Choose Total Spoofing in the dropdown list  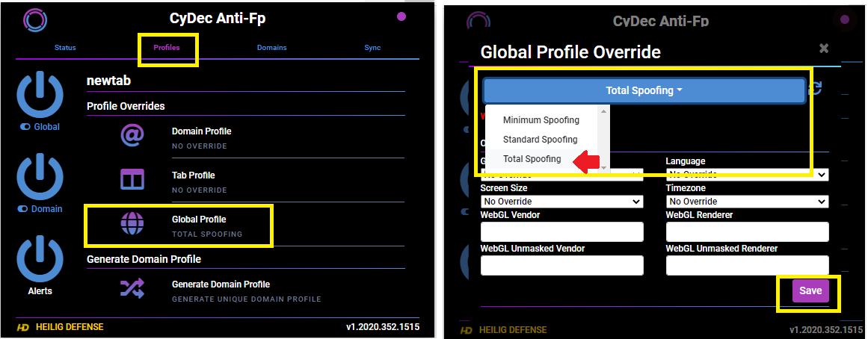point(532,159)
